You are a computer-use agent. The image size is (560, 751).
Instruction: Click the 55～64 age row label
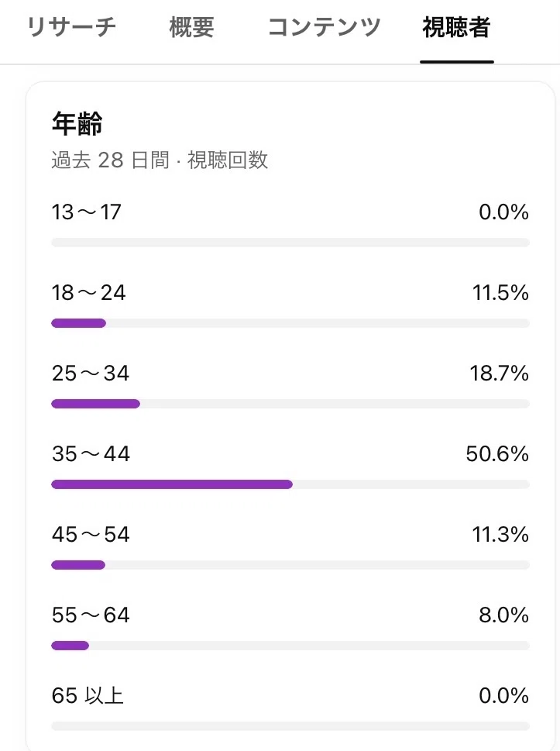(x=91, y=615)
